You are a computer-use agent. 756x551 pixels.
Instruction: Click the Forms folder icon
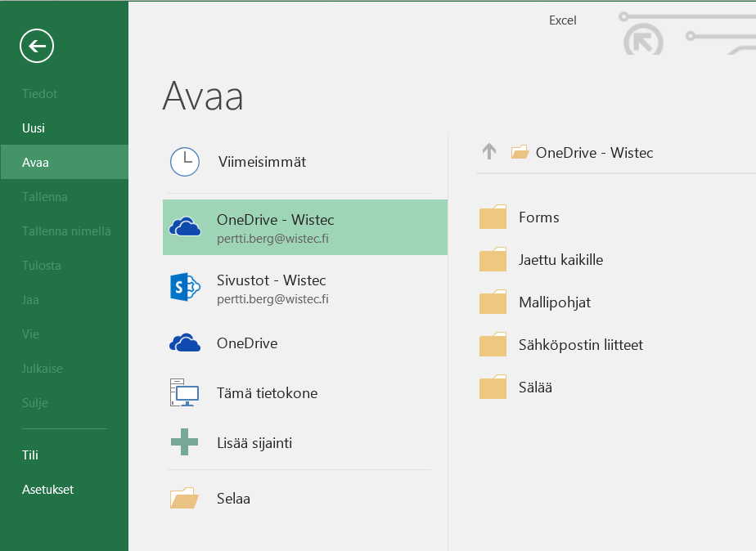493,217
